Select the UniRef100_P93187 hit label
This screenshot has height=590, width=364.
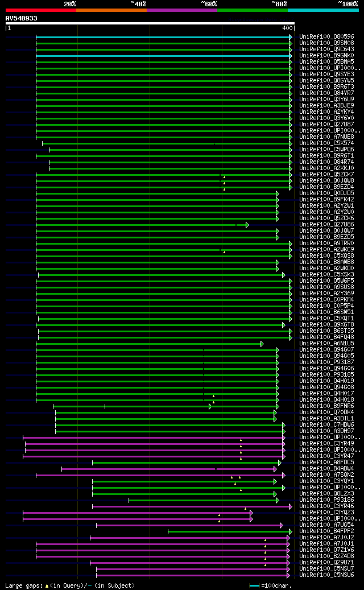click(x=326, y=362)
